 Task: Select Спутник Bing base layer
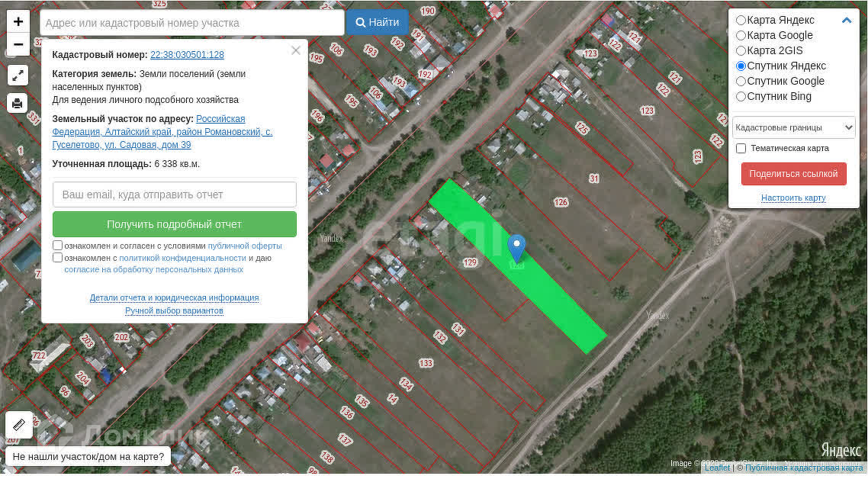(741, 96)
